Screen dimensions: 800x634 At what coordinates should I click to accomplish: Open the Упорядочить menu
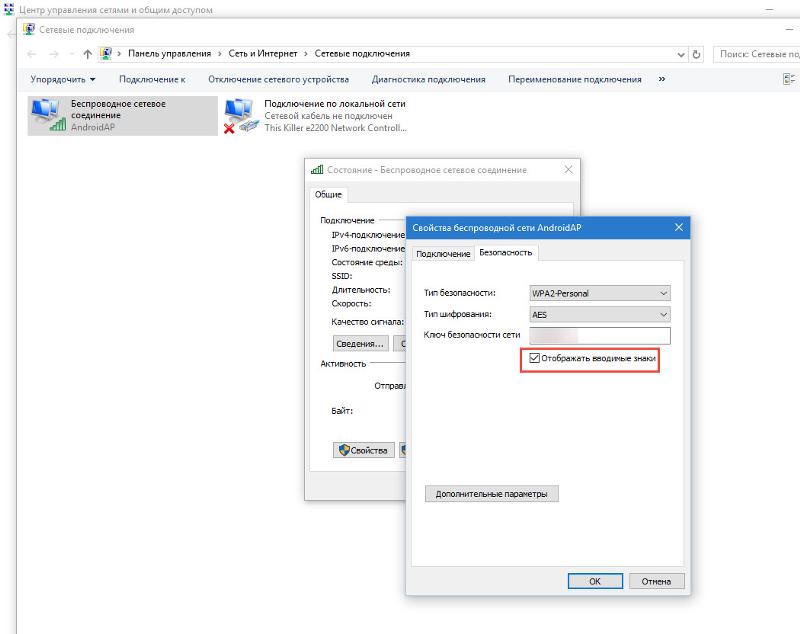pos(63,80)
